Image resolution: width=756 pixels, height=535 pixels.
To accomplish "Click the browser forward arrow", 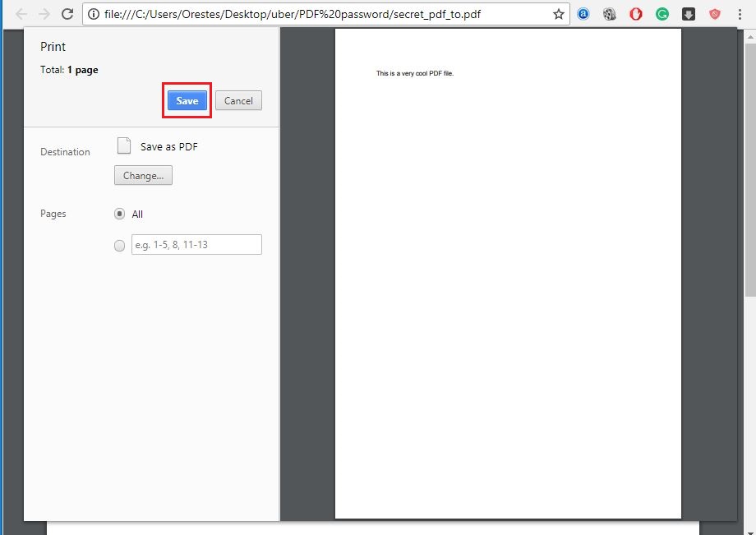I will (x=44, y=14).
